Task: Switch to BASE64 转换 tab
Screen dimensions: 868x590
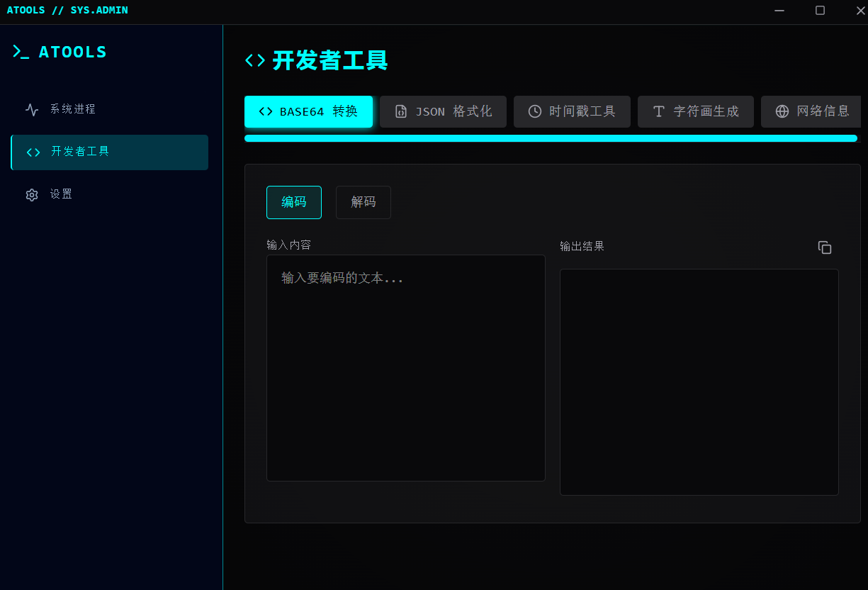Action: [308, 111]
